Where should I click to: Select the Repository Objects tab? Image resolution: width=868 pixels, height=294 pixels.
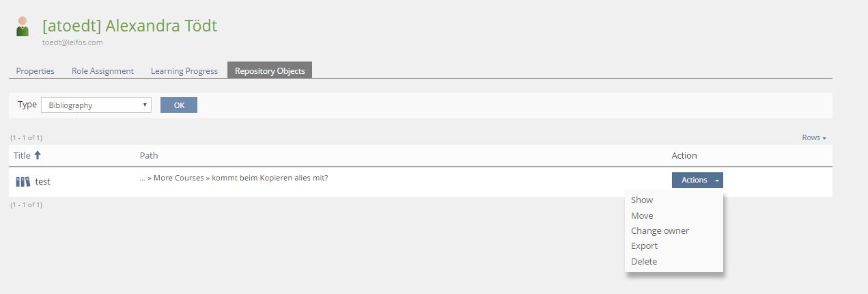(270, 71)
